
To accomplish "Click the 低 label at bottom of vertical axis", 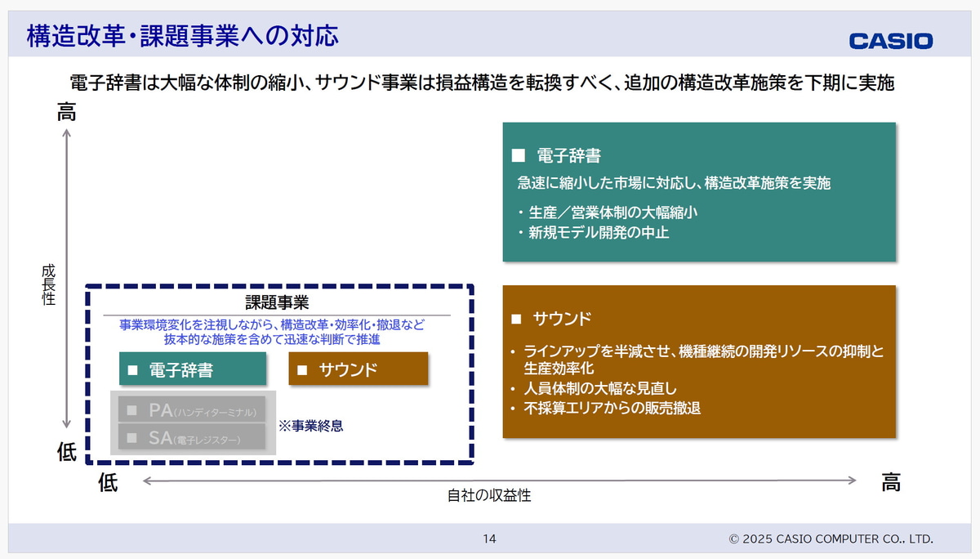I will [67, 452].
